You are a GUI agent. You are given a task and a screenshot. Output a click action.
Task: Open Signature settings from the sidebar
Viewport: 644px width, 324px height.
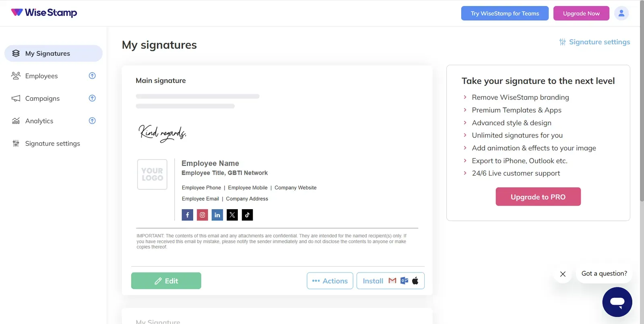(x=52, y=143)
